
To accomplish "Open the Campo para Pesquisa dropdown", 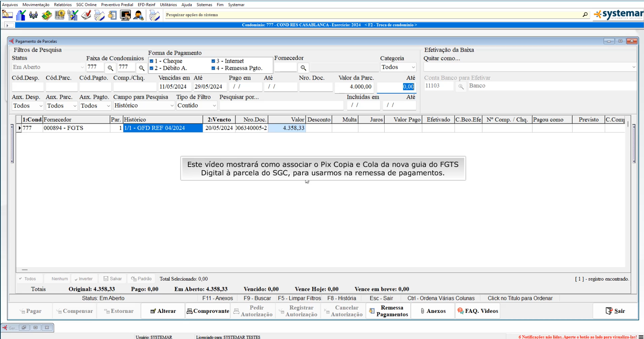I will [172, 106].
